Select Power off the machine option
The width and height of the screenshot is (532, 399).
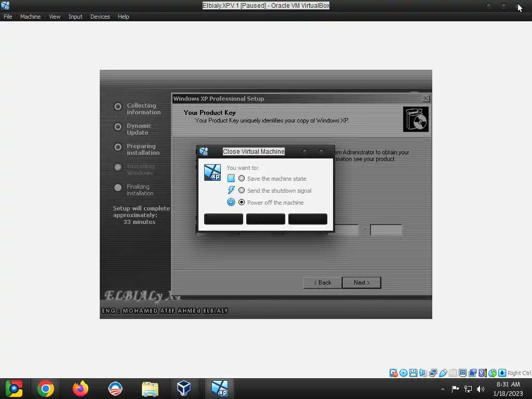[271, 202]
